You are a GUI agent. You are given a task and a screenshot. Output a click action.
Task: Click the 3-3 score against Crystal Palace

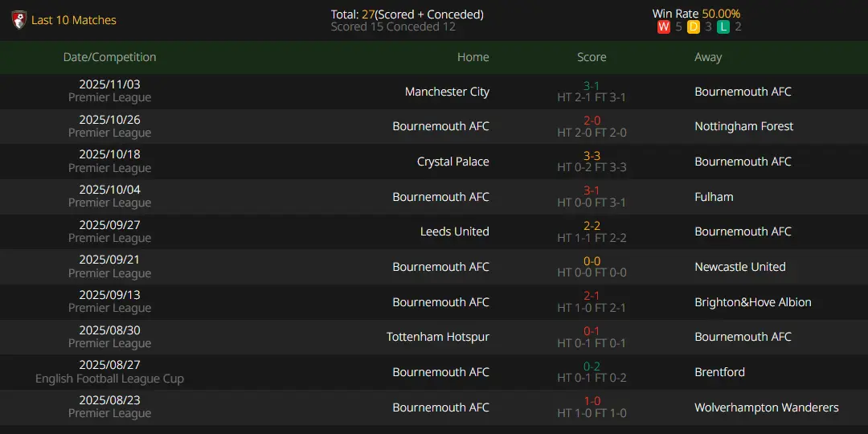pyautogui.click(x=592, y=156)
